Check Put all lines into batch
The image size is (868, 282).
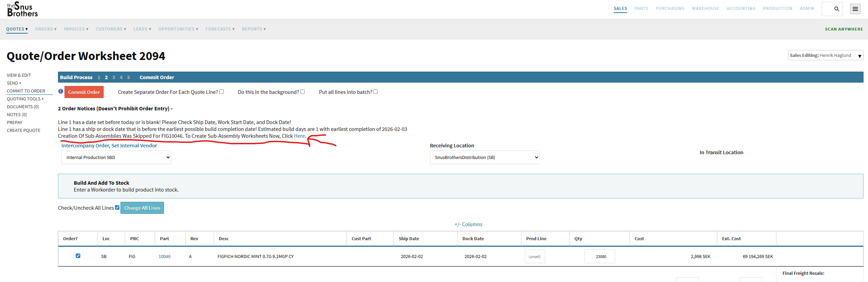[x=376, y=92]
